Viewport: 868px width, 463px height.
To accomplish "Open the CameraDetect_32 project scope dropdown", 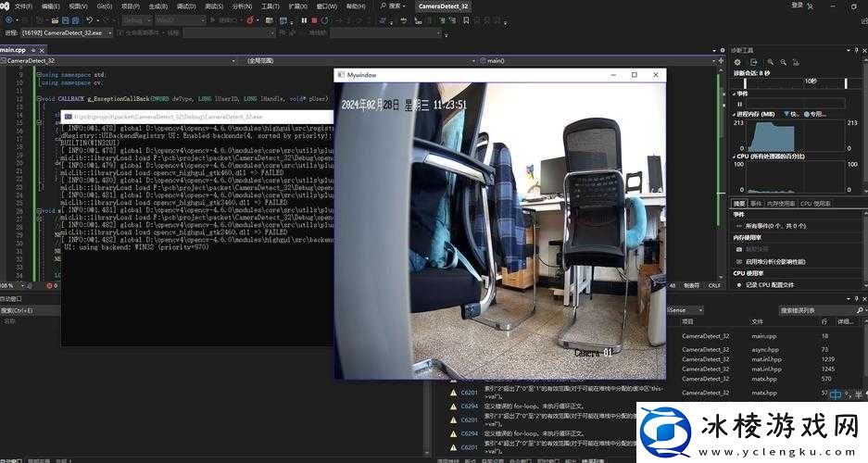I will click(x=119, y=61).
